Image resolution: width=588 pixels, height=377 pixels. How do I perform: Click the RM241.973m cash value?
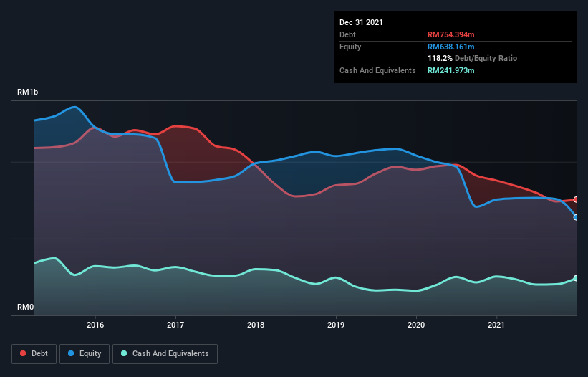(450, 70)
